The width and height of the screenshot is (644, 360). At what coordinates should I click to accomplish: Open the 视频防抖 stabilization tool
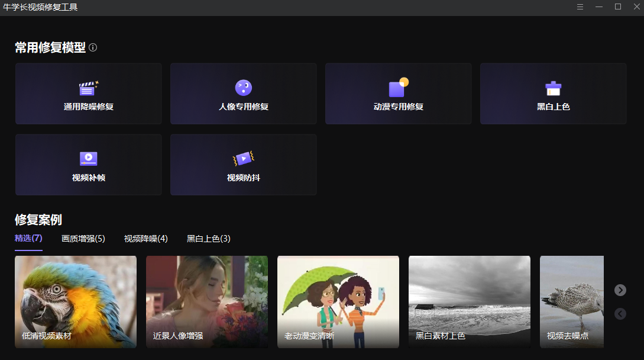243,165
